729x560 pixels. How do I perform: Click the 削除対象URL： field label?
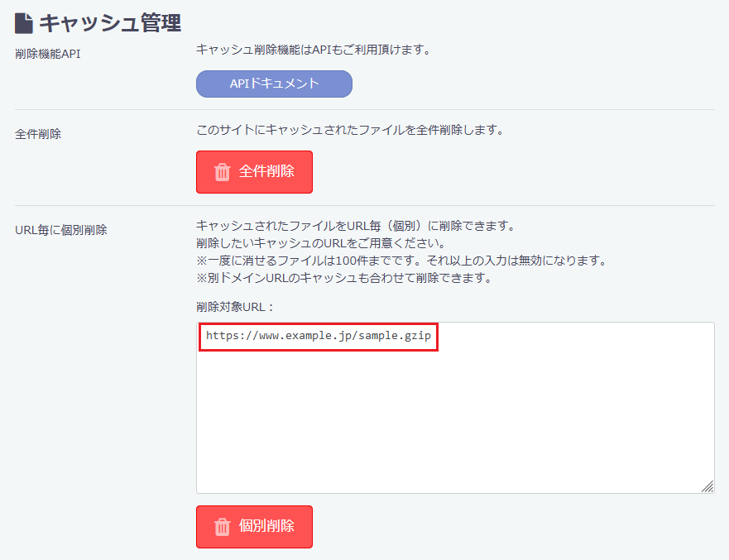tap(235, 306)
